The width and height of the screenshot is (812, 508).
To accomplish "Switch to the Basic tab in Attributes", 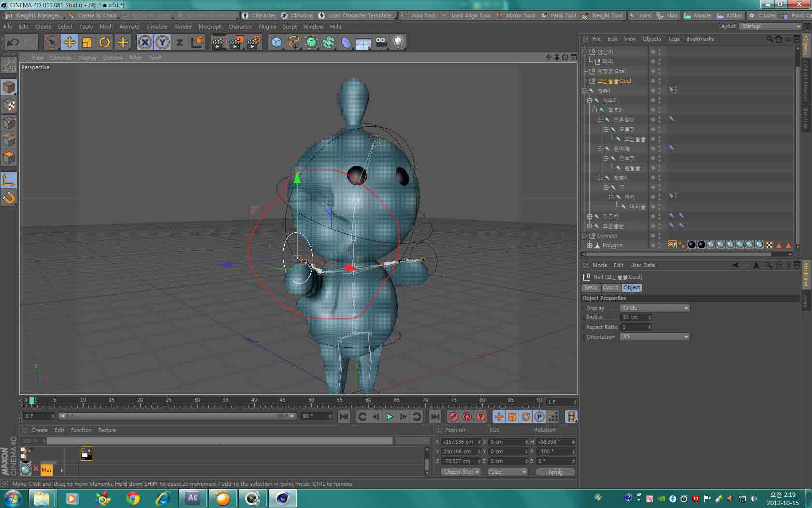I will (x=591, y=288).
